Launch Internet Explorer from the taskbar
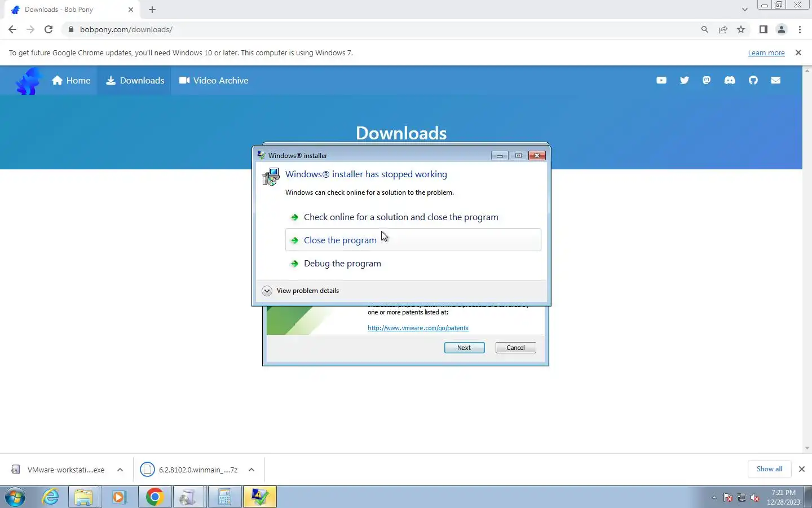812x508 pixels. pyautogui.click(x=51, y=497)
